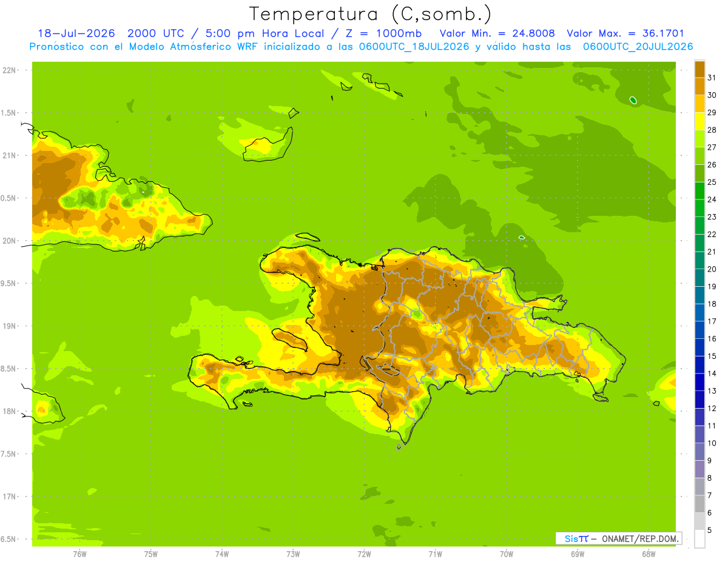The height and width of the screenshot is (562, 728).
Task: Click the "ONAMET/REP.DOM." credit label
Action: point(641,538)
